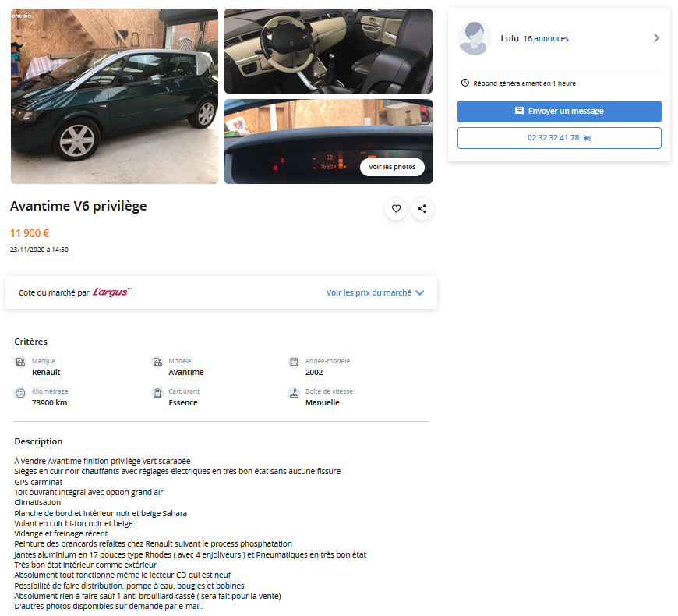Click the L'argus logo

111,292
